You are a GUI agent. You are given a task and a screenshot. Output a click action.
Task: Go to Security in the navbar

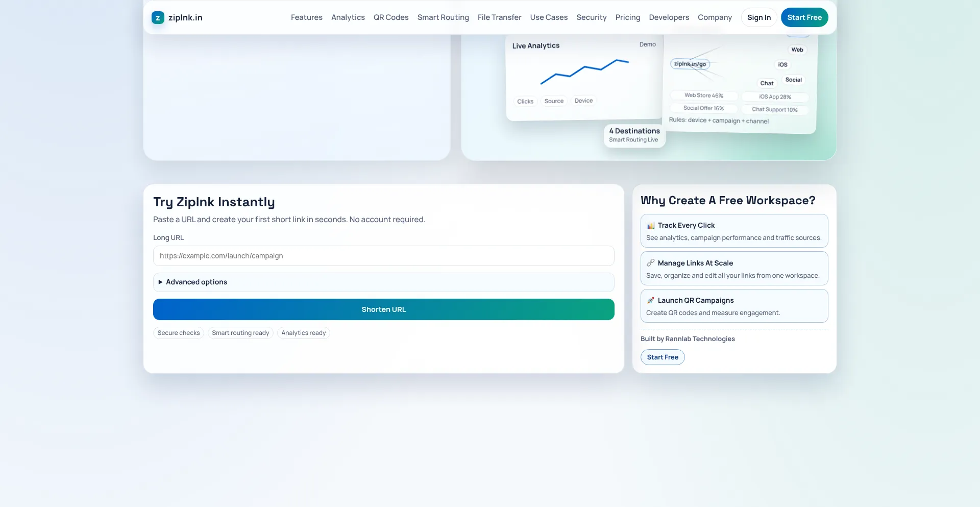point(592,17)
